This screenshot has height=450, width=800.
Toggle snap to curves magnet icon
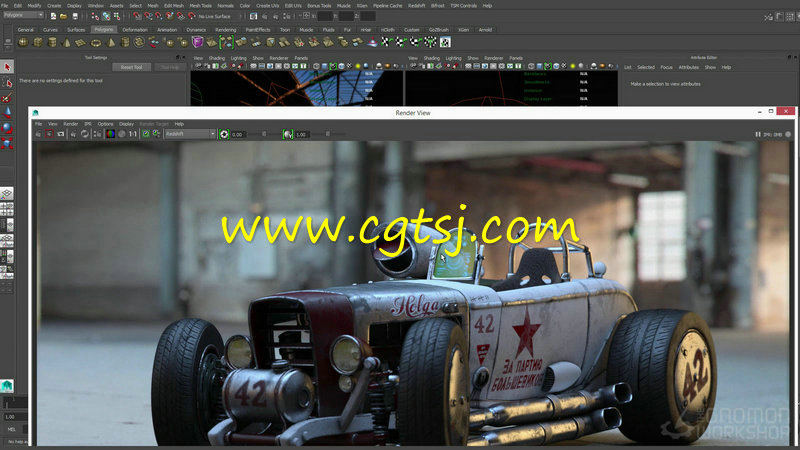click(x=148, y=16)
